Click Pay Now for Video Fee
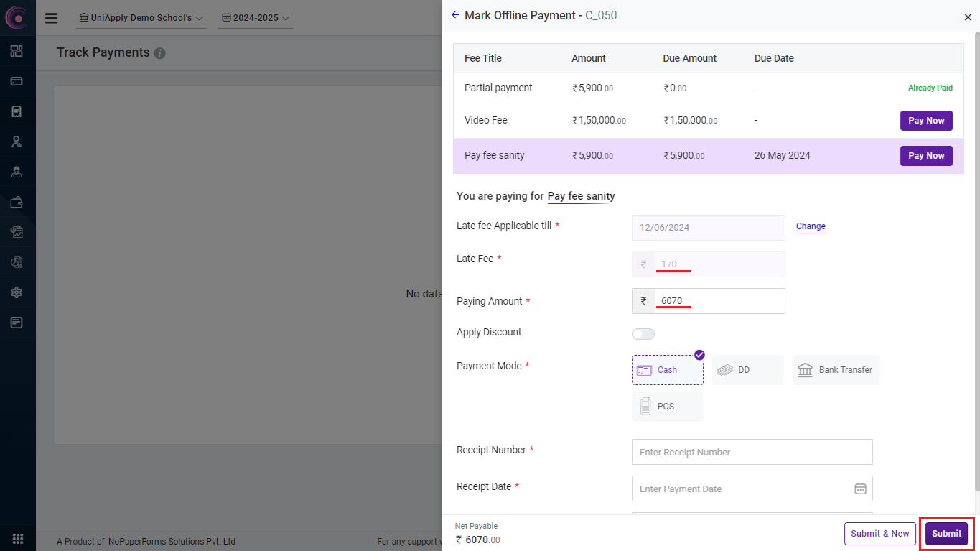Viewport: 980px width, 551px height. click(925, 121)
